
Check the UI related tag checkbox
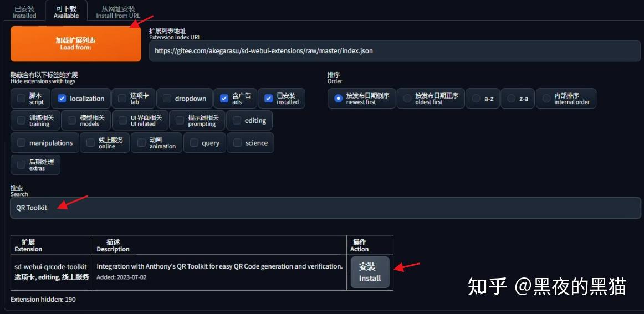click(x=122, y=121)
